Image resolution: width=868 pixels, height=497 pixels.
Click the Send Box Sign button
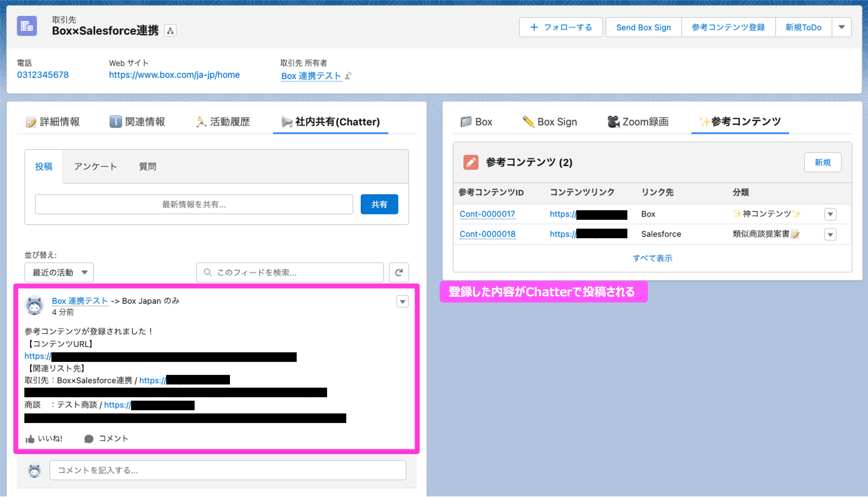click(643, 27)
